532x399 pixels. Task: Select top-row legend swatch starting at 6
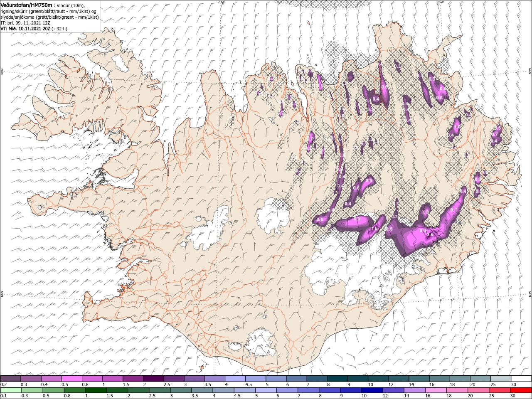pyautogui.click(x=296, y=379)
